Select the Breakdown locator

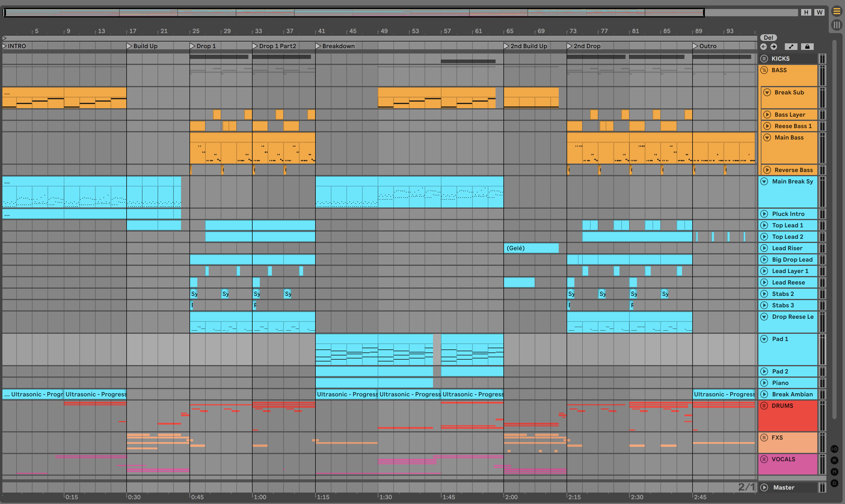point(335,46)
